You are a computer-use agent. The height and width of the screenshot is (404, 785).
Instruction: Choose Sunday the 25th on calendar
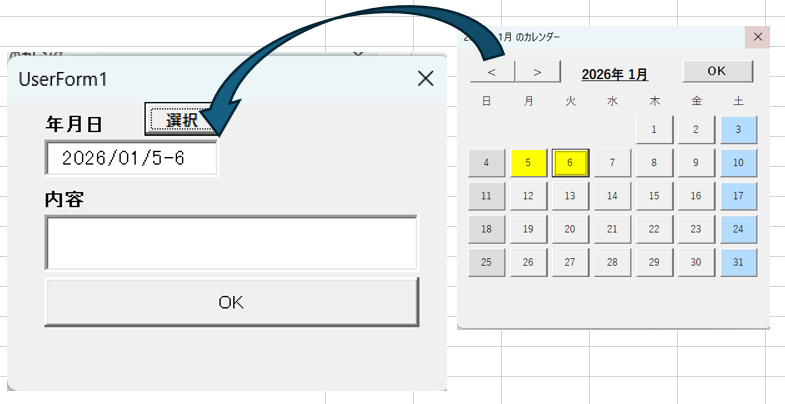pos(486,263)
